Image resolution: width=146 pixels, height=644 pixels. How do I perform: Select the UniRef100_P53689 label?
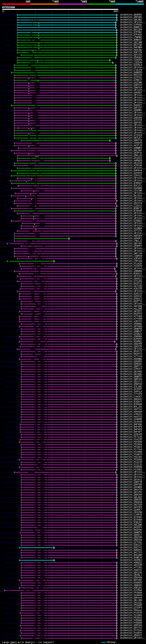(131, 593)
